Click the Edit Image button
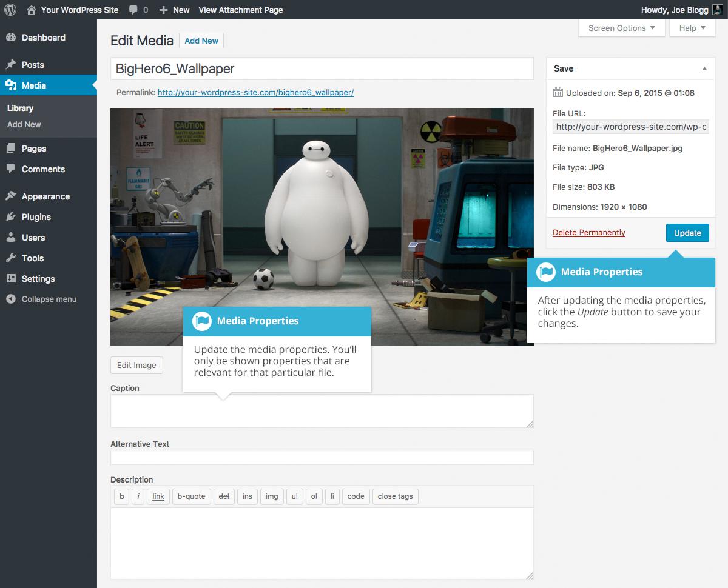The image size is (728, 588). point(136,365)
